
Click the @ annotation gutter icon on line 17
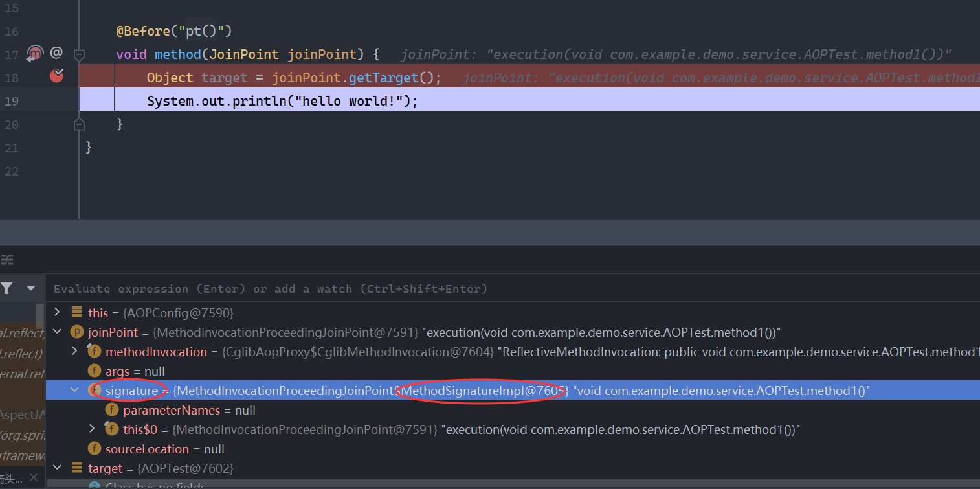57,52
